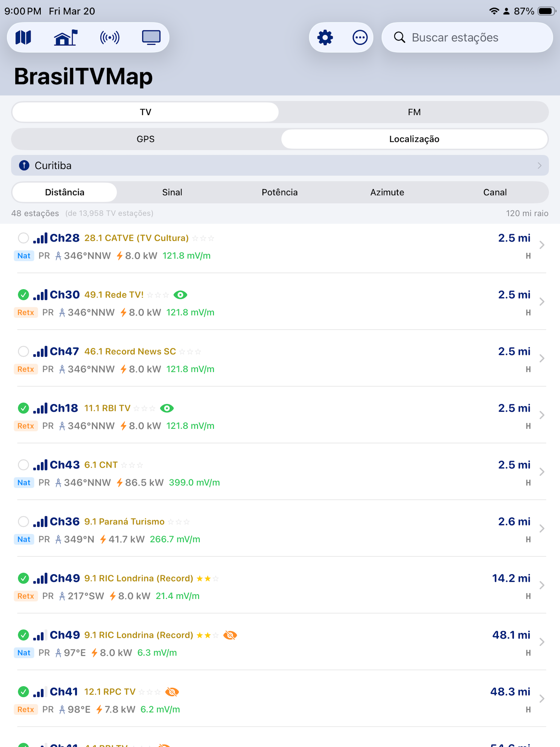Open the Ch28 28.1 CATVE station name
This screenshot has height=747, width=560.
[x=136, y=238]
